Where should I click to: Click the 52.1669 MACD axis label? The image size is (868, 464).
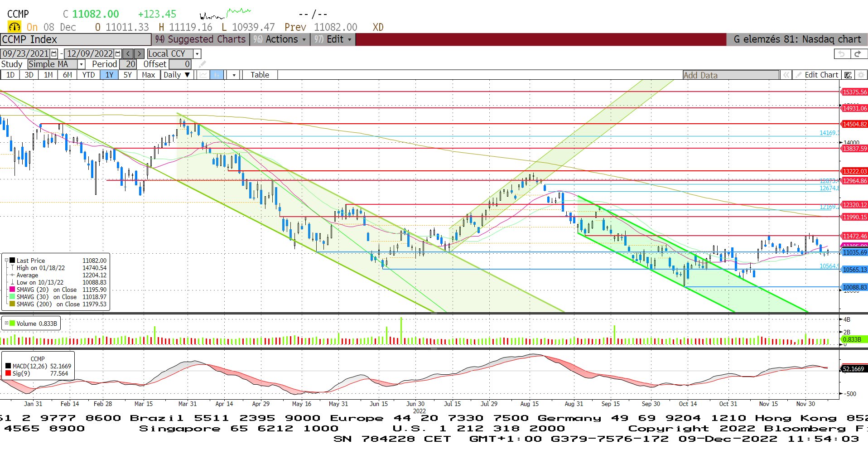pyautogui.click(x=854, y=369)
